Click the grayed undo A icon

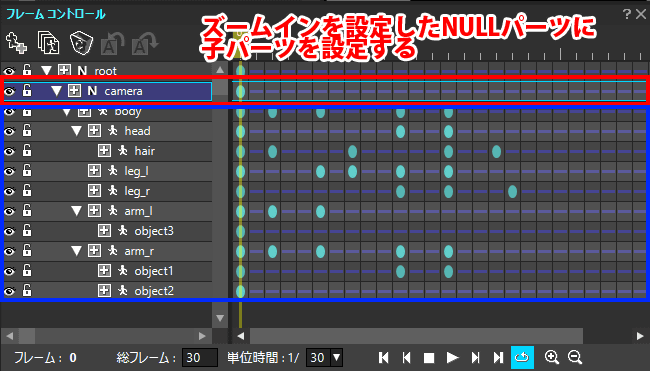(112, 44)
